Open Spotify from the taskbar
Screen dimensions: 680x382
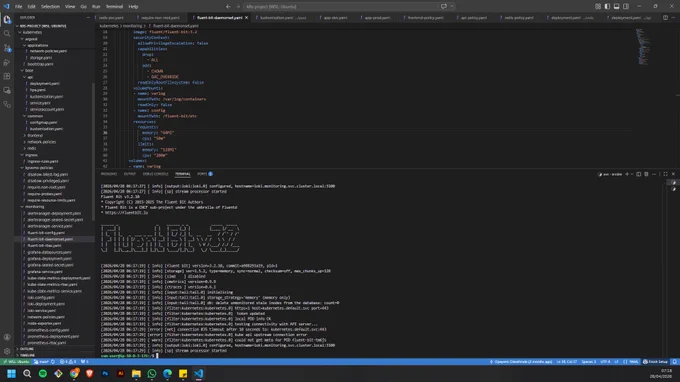[42, 373]
